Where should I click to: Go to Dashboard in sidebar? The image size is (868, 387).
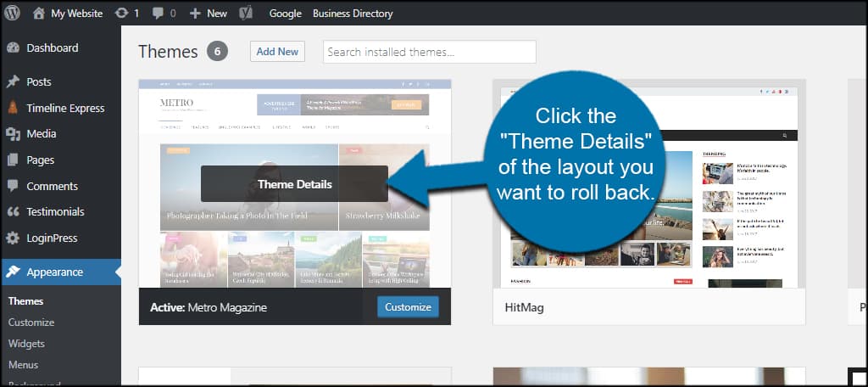pos(52,48)
